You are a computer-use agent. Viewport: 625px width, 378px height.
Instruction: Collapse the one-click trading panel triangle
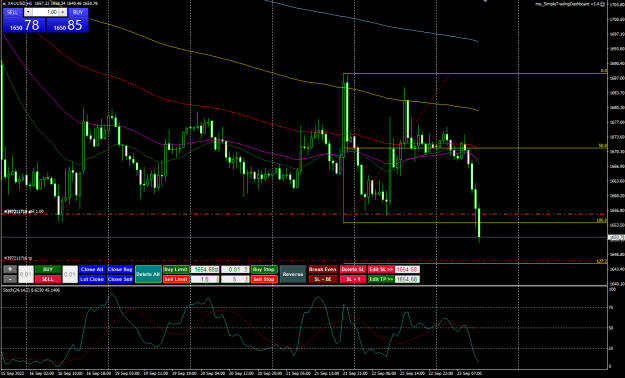(x=4, y=3)
